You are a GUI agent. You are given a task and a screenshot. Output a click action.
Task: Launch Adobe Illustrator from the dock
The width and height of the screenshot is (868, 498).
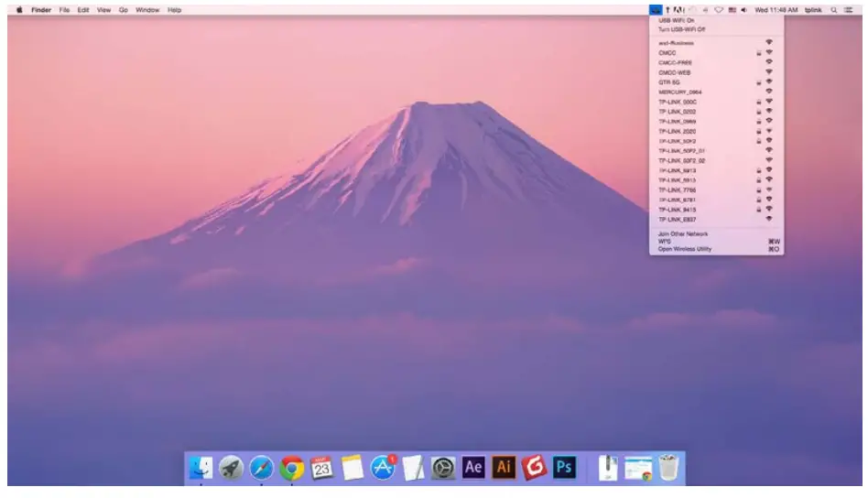point(504,467)
